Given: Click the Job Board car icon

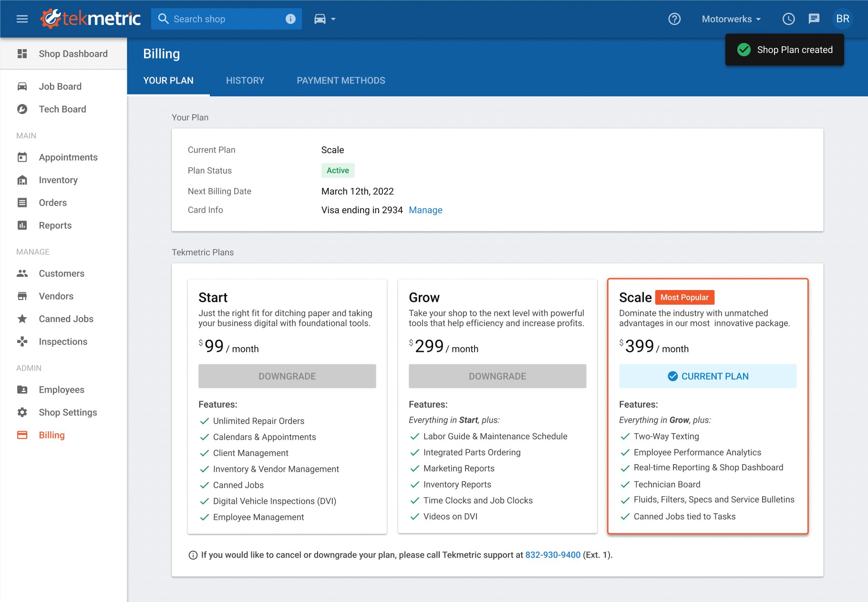Looking at the screenshot, I should pyautogui.click(x=22, y=86).
